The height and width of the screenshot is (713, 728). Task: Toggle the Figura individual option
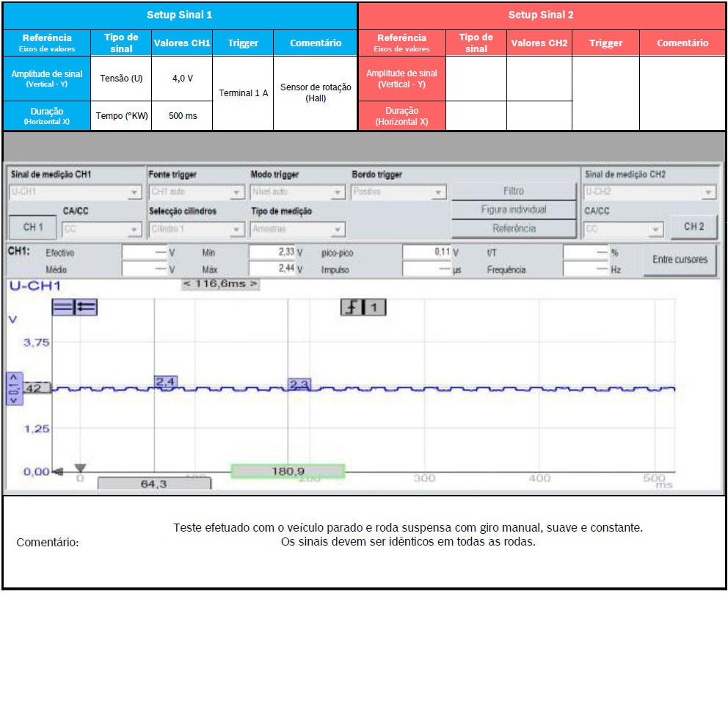click(x=514, y=210)
